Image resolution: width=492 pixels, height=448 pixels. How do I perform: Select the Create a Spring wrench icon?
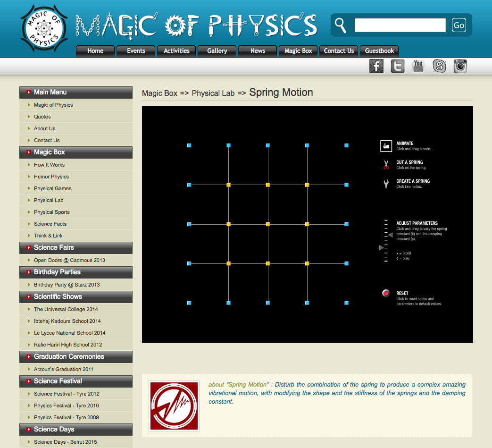pos(386,184)
